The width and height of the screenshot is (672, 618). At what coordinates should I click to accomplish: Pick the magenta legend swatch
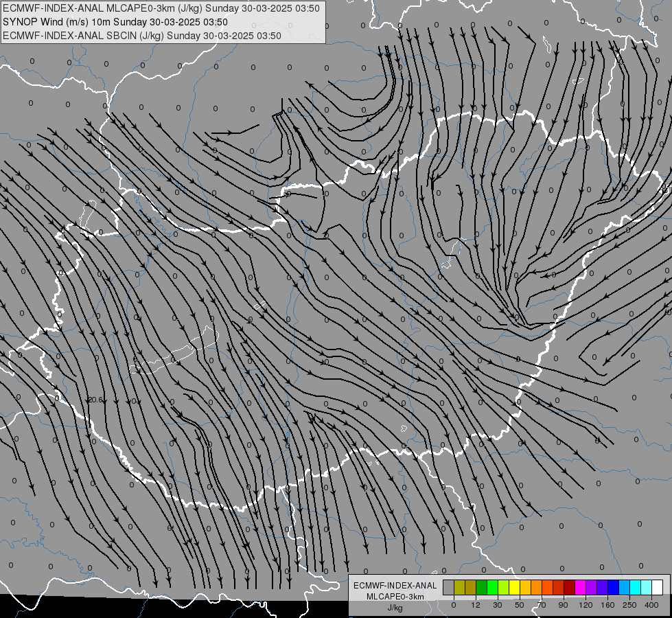(581, 587)
